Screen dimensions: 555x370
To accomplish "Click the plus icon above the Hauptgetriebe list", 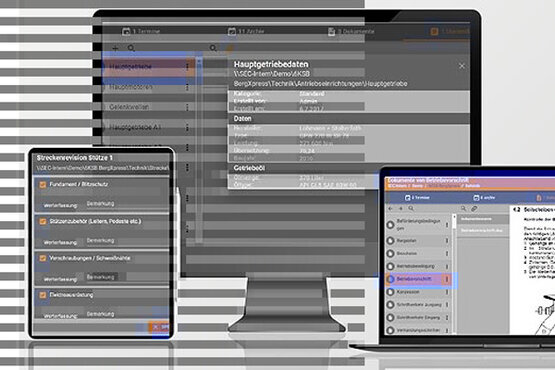I will tap(115, 48).
